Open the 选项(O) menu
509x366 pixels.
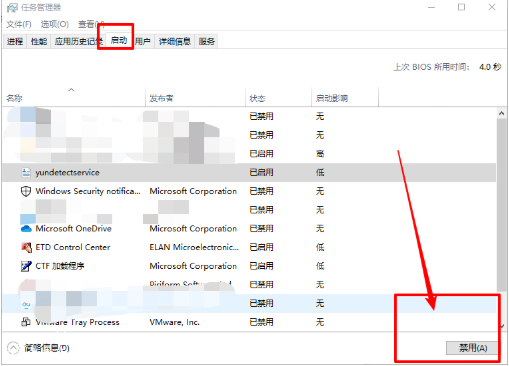coord(55,24)
